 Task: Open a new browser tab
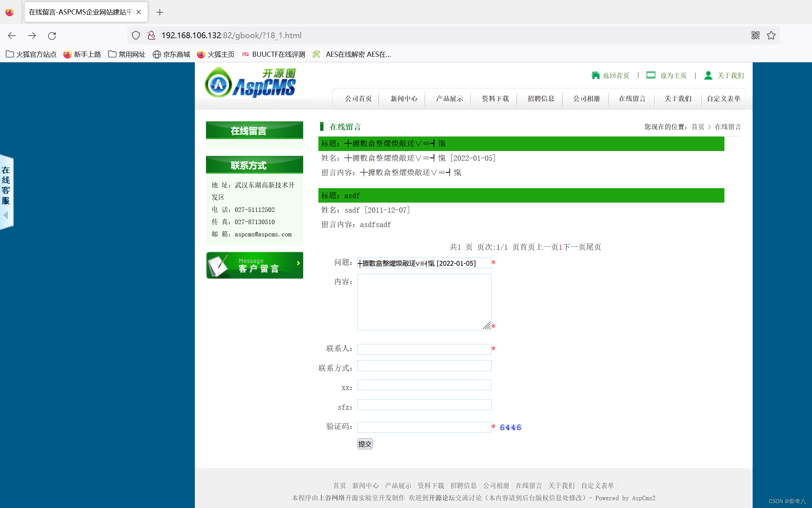coord(160,12)
